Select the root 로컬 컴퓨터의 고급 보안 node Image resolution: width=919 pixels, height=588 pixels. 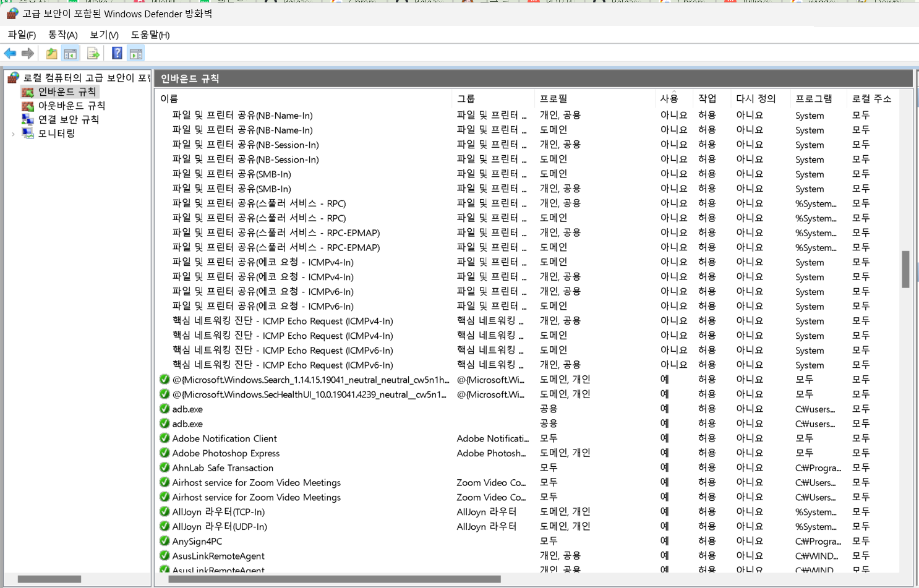click(x=87, y=78)
